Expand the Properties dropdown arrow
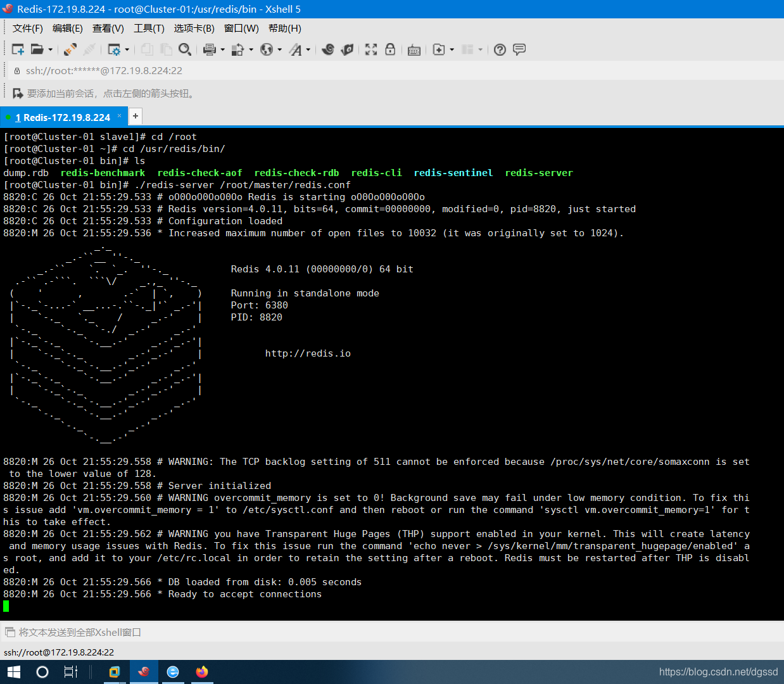Image resolution: width=784 pixels, height=684 pixels. click(127, 49)
